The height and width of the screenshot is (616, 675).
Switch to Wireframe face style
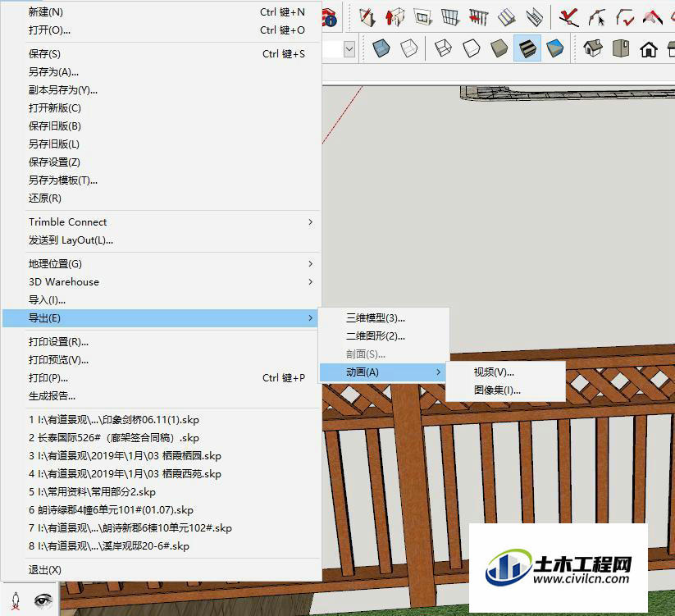443,48
